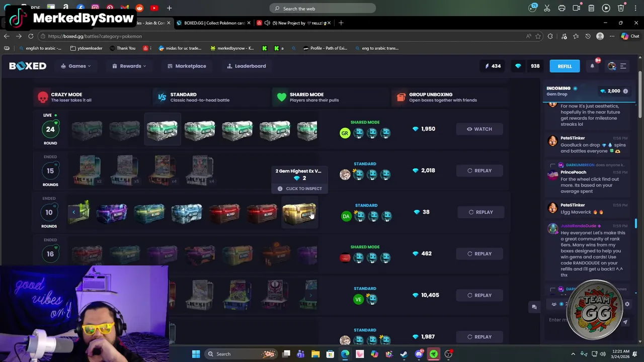The image size is (644, 362).
Task: Replay the 38 gem battle
Action: tap(480, 212)
